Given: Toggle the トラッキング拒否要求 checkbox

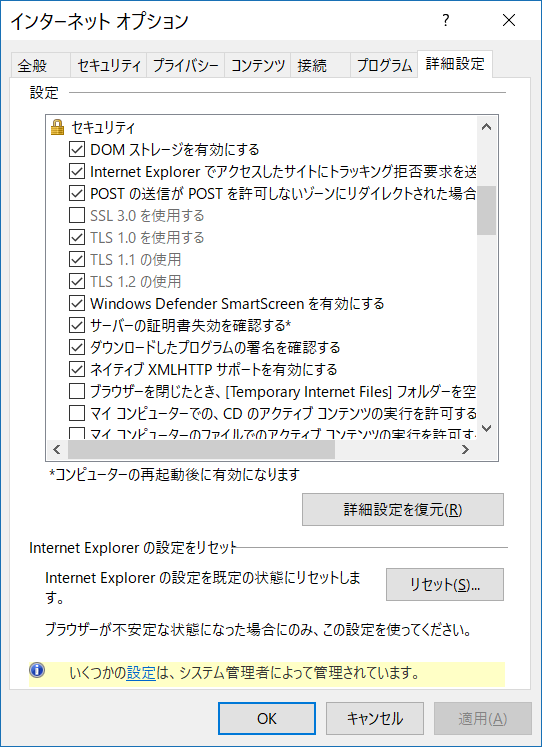Looking at the screenshot, I should (77, 172).
